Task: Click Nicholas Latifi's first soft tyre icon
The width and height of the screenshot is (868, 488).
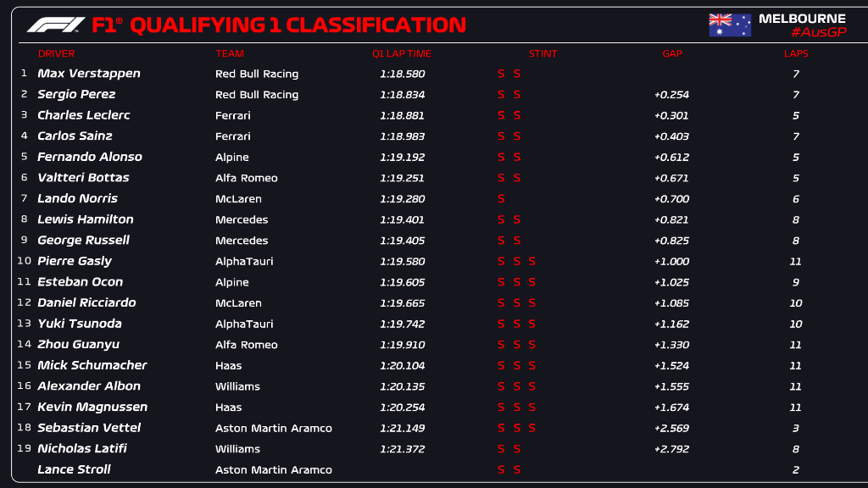Action: 501,449
